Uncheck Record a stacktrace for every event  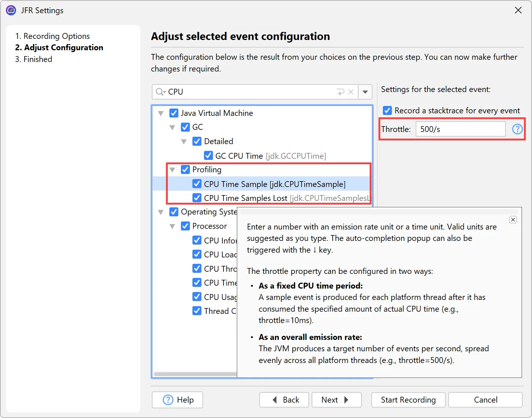[387, 110]
